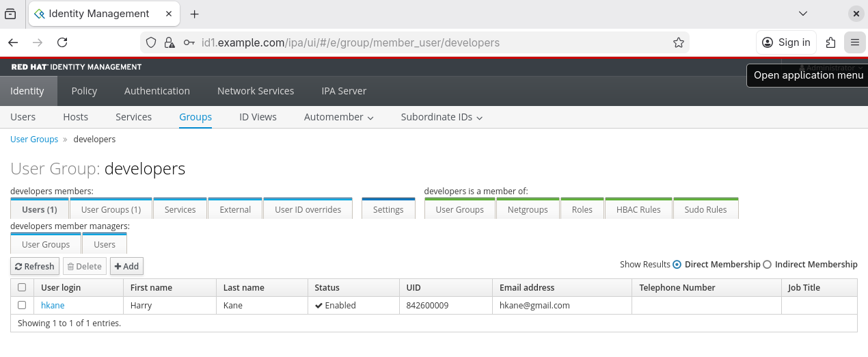Open the Netgroups tab

[x=528, y=209]
